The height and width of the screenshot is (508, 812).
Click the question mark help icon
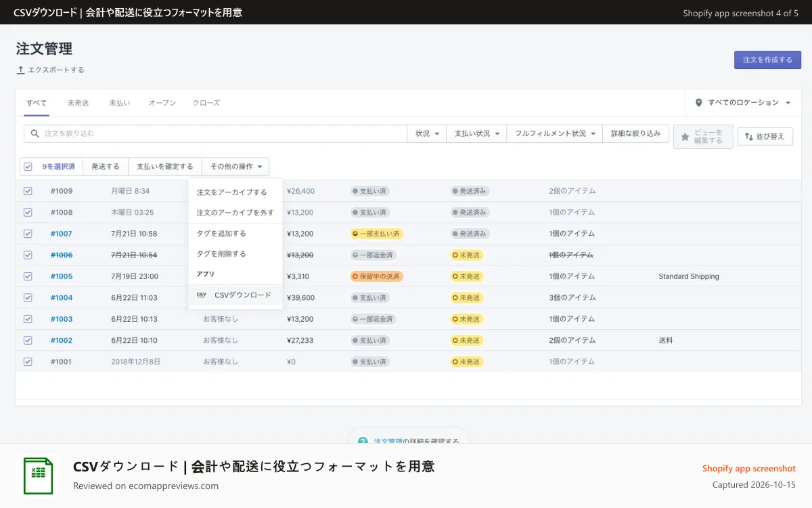tap(363, 442)
